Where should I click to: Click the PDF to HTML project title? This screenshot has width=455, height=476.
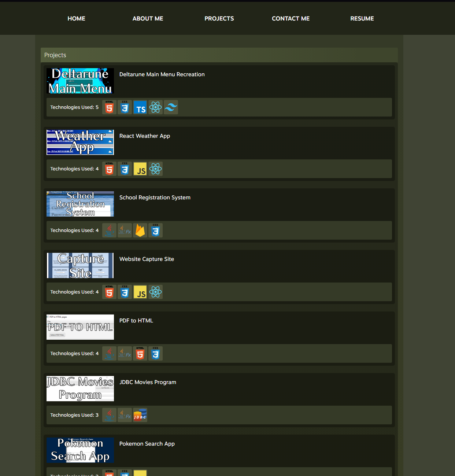136,321
